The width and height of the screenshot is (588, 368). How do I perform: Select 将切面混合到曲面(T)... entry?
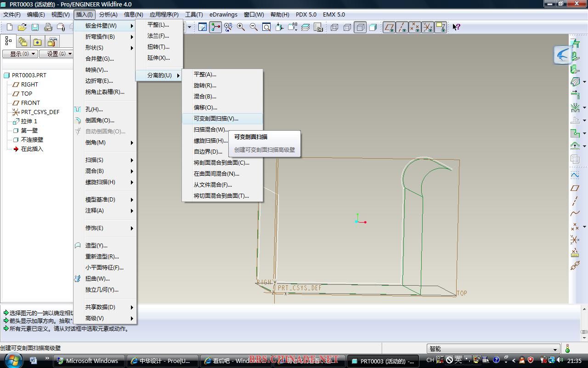(x=222, y=196)
